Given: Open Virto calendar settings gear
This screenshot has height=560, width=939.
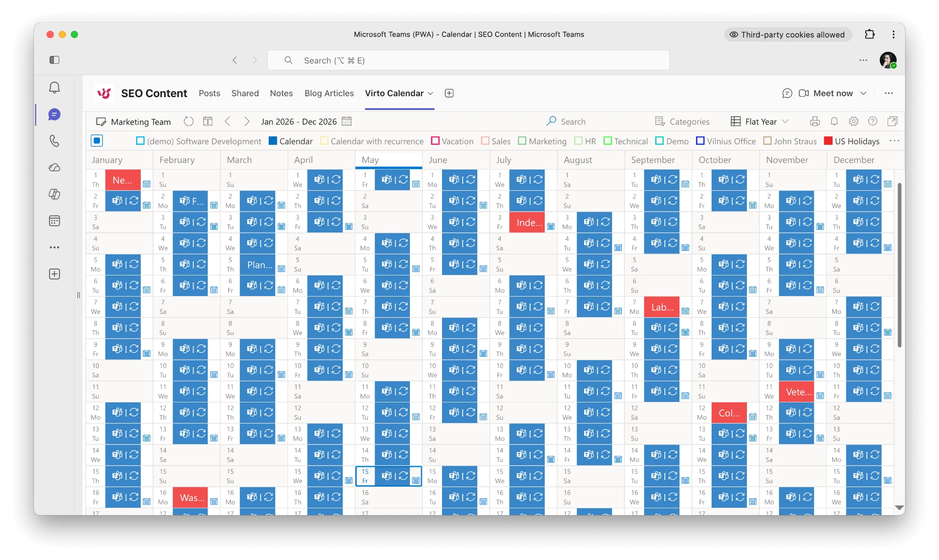Looking at the screenshot, I should pyautogui.click(x=853, y=121).
